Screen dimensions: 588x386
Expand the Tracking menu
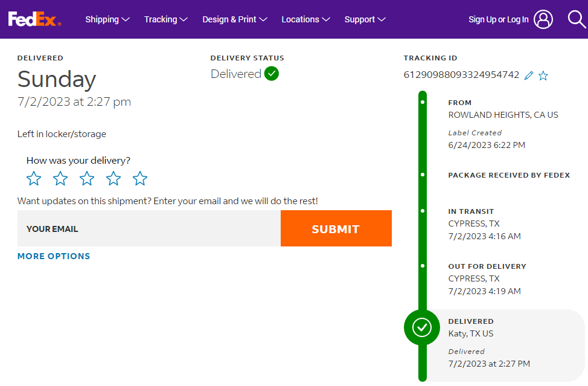coord(165,19)
